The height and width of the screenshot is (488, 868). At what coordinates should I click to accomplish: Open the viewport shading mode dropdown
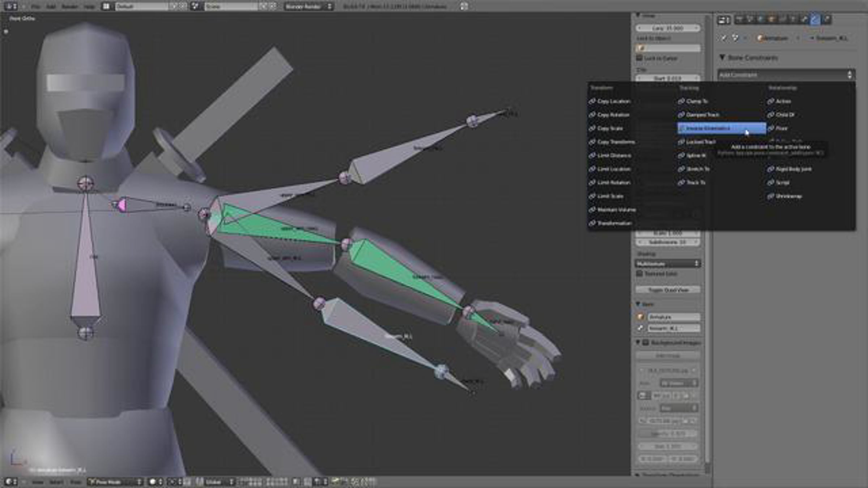coord(156,481)
